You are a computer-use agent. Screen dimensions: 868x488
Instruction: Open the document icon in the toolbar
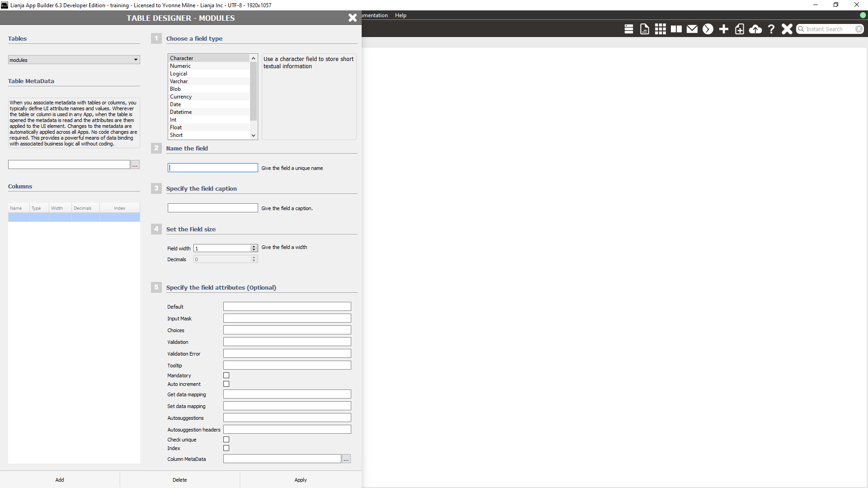coord(644,29)
